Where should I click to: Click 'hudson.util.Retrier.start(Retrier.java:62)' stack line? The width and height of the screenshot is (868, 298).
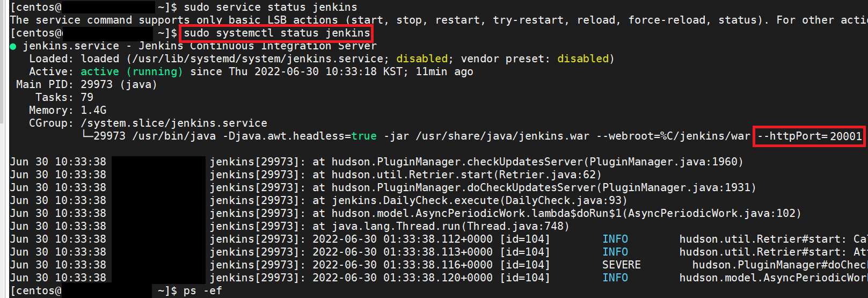(466, 175)
